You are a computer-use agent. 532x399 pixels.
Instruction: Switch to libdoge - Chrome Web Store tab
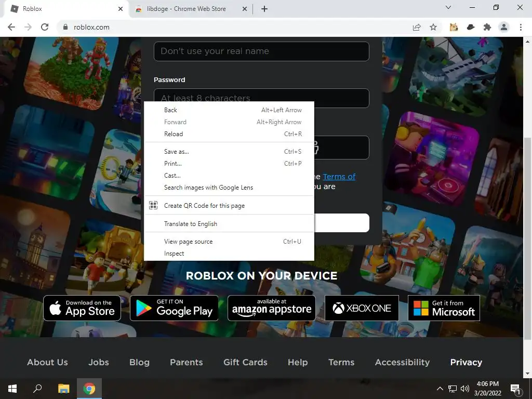pyautogui.click(x=191, y=9)
